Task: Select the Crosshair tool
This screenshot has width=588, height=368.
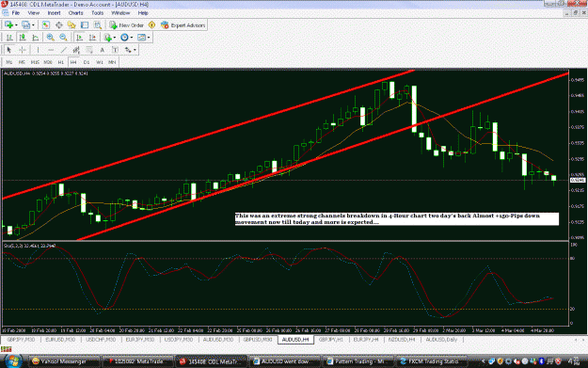Action: pos(23,50)
